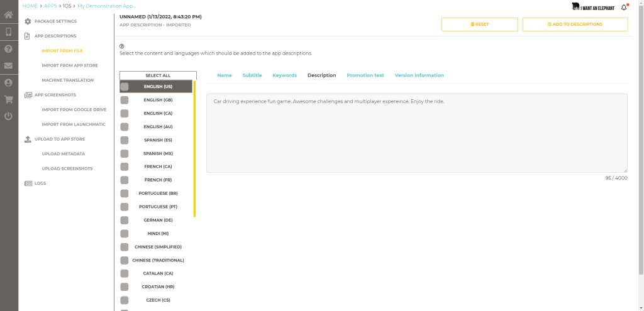Image resolution: width=644 pixels, height=311 pixels.
Task: Switch to the Version Information tab
Action: point(419,75)
